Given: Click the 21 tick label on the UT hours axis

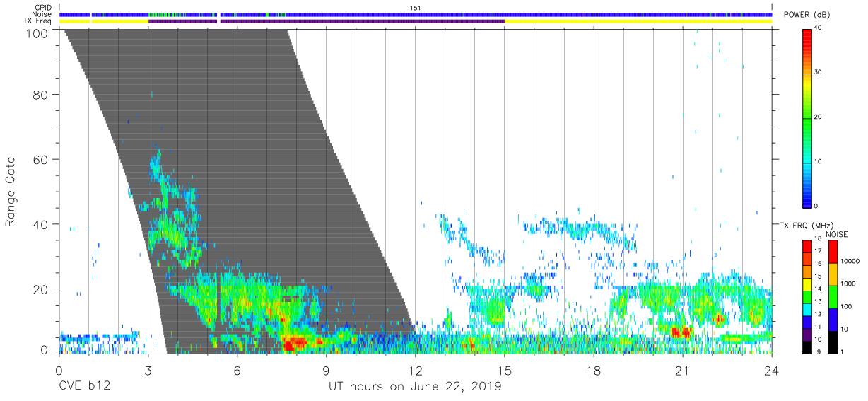Looking at the screenshot, I should pyautogui.click(x=683, y=371).
